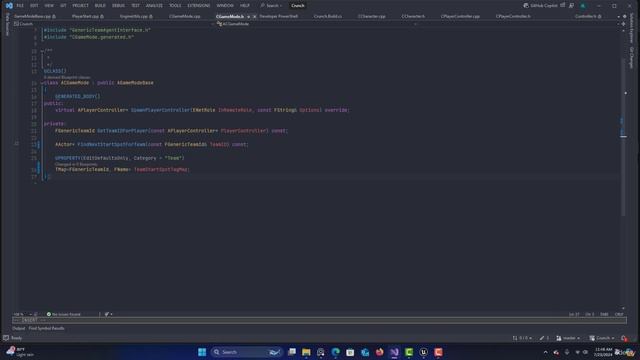This screenshot has height=360, width=640.
Task: Open Firefox from taskbar
Action: point(380,352)
